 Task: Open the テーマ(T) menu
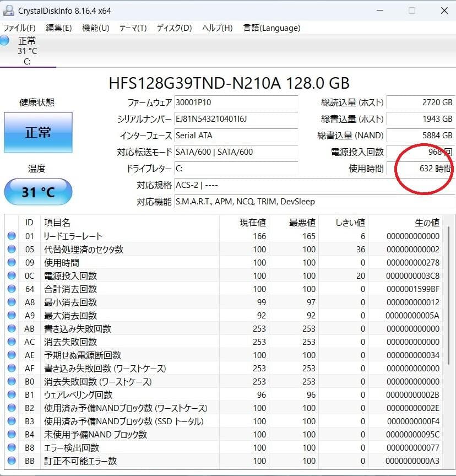click(x=132, y=28)
